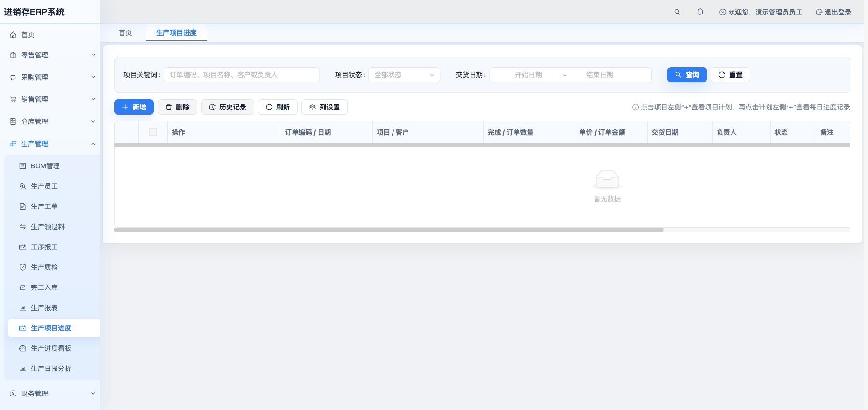Click 退出登录 to log out
Screen dimensions: 868x410
[x=834, y=12]
